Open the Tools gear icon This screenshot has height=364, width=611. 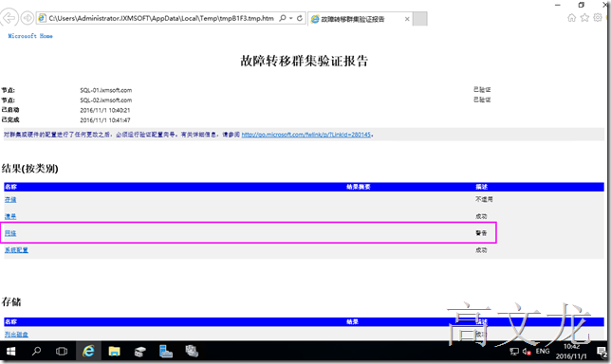click(598, 17)
